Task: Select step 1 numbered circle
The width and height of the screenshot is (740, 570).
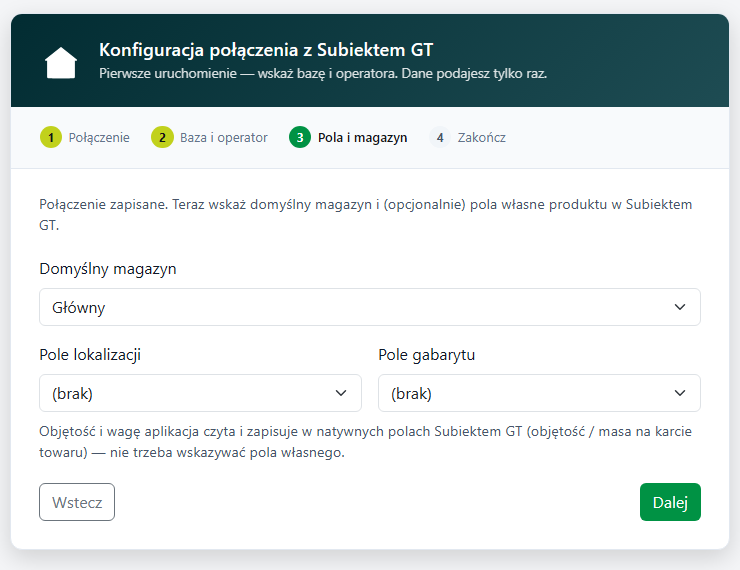Action: point(51,137)
